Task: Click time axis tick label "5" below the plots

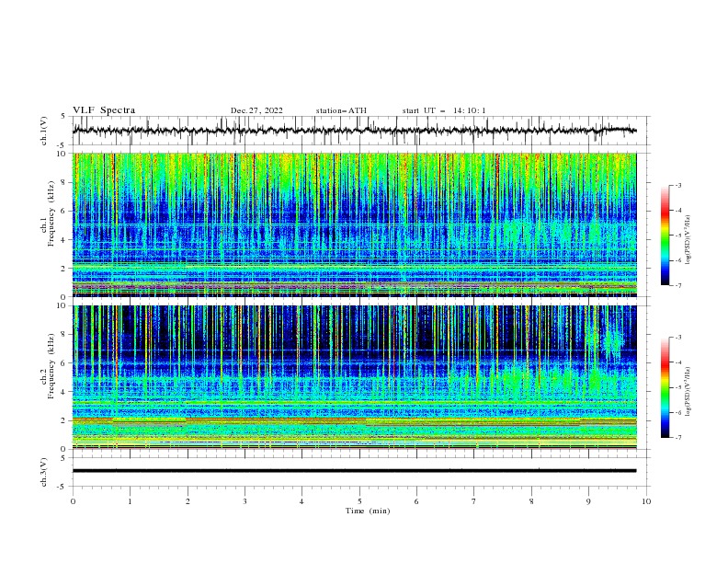Action: pyautogui.click(x=359, y=501)
